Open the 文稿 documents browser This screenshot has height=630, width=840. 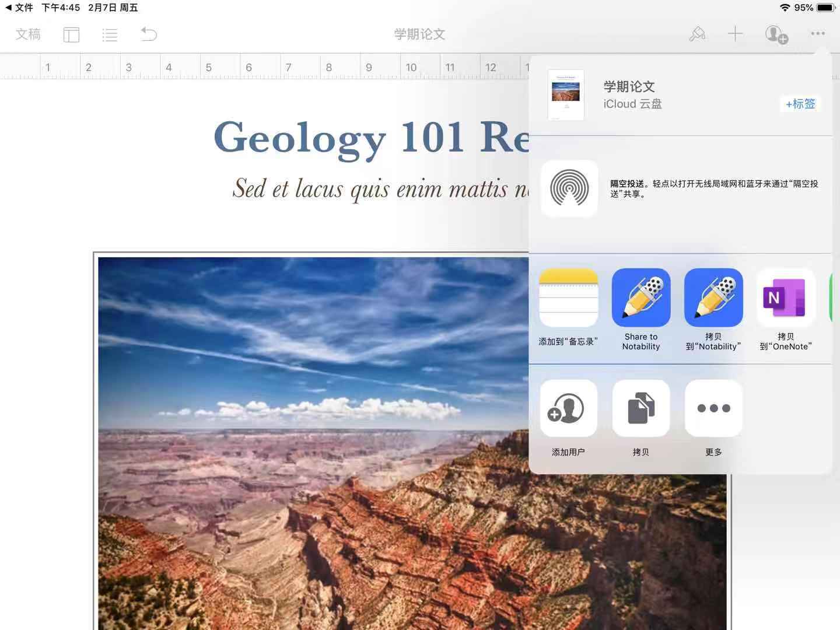coord(28,34)
